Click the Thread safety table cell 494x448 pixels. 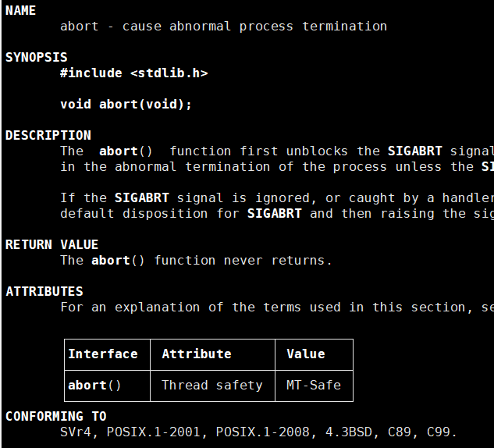pos(212,385)
